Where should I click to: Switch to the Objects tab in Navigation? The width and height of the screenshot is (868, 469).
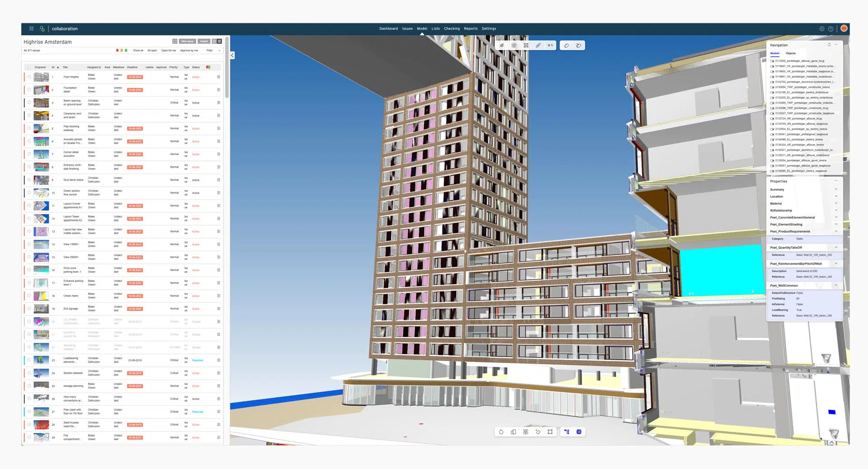click(791, 53)
